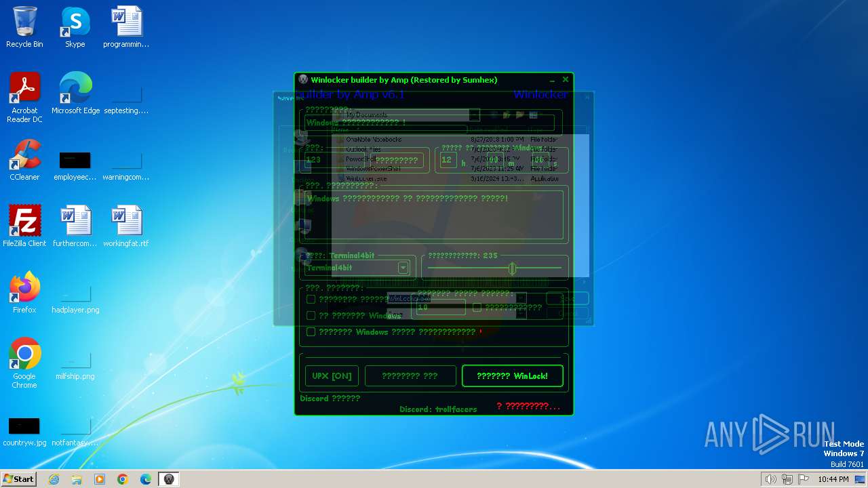Select the programmin... Word document icon
Screen dimensions: 868x488
126,27
